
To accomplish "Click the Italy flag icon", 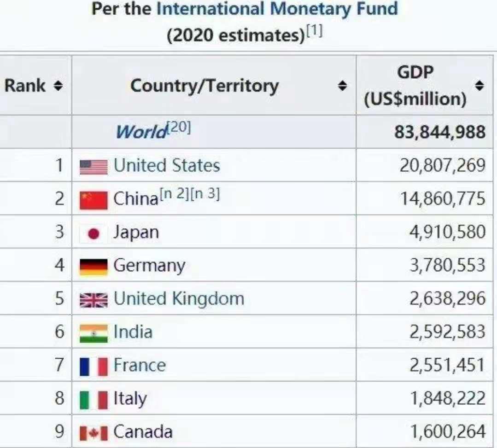I will click(x=94, y=399).
